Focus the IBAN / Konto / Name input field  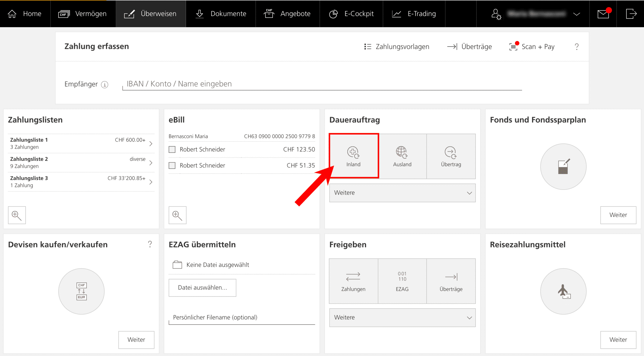click(x=322, y=84)
